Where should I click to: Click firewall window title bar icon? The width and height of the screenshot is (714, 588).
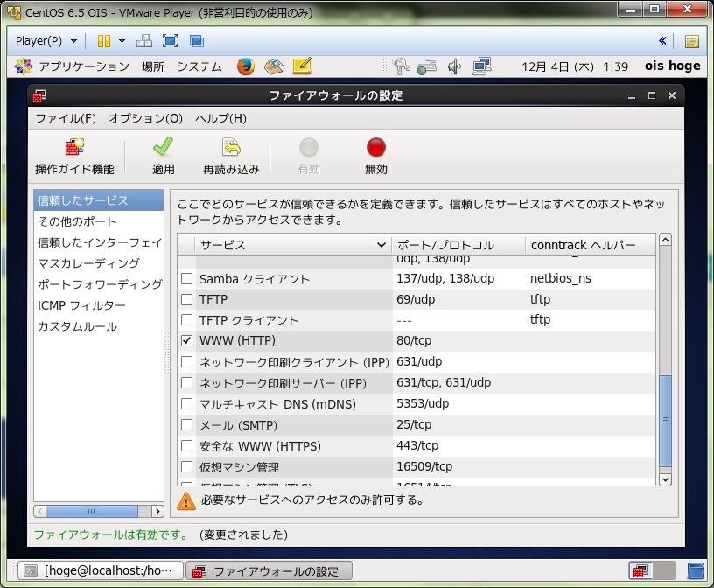39,95
